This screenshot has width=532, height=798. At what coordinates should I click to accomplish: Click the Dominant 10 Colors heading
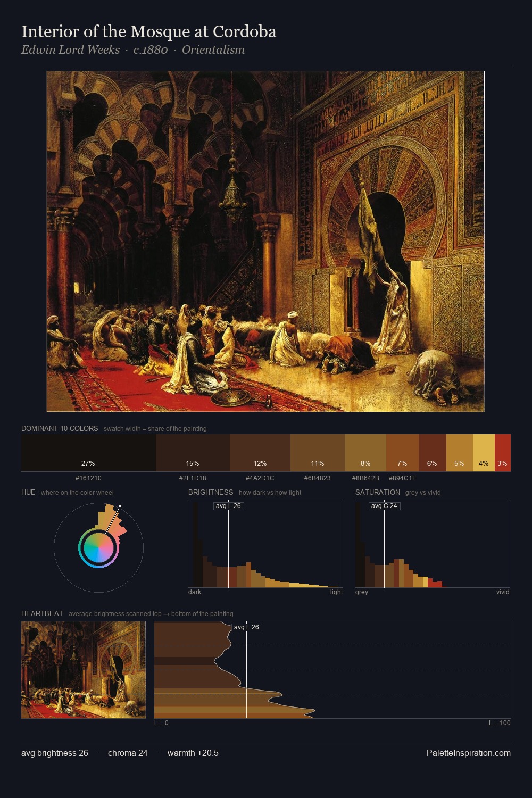point(60,428)
